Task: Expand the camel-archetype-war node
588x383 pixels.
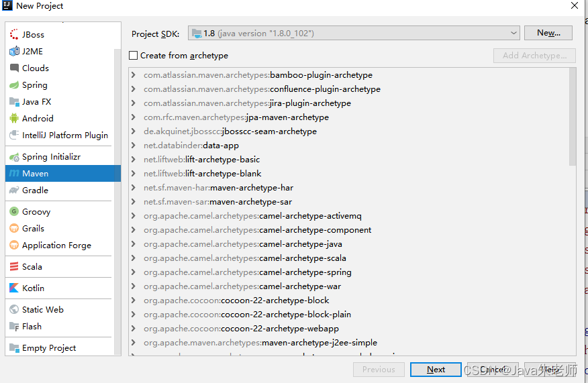Action: 133,286
